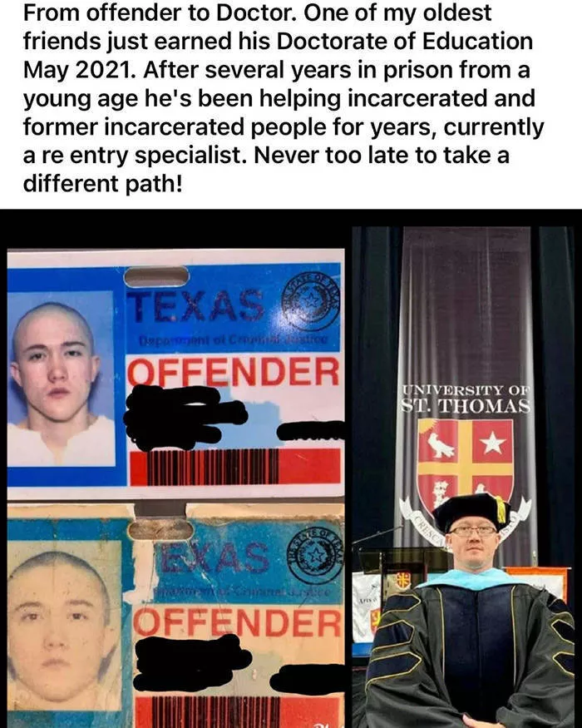
Task: Click the bird emblem on the crest
Action: click(440, 445)
